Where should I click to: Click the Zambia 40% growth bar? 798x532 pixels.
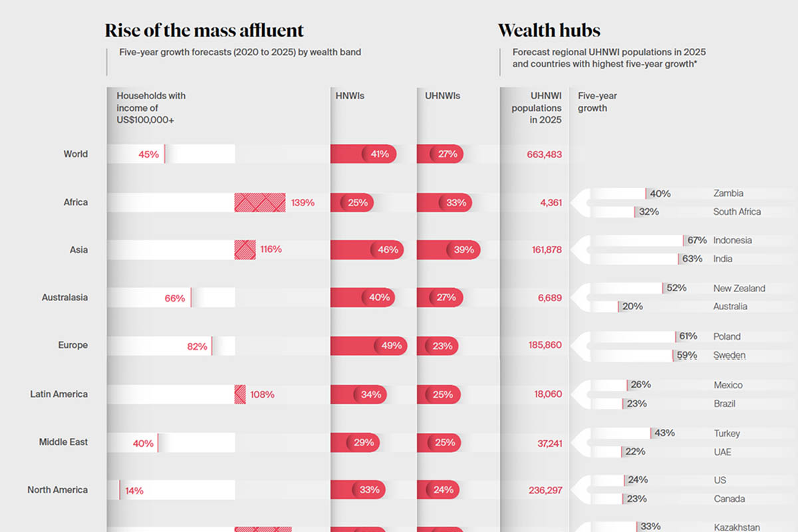[x=618, y=194]
